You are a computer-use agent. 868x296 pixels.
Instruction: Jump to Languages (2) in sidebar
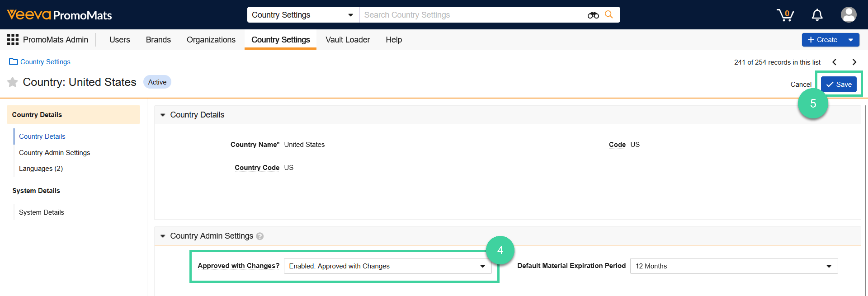41,169
